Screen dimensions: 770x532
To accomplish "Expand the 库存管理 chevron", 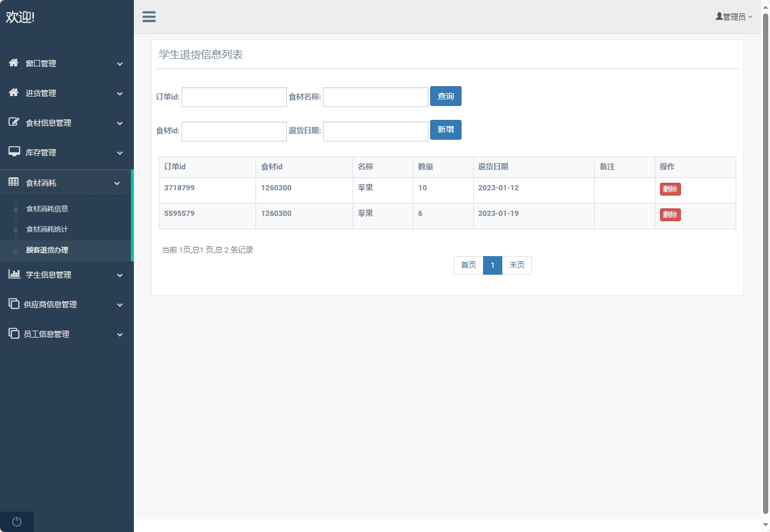I will pyautogui.click(x=120, y=153).
